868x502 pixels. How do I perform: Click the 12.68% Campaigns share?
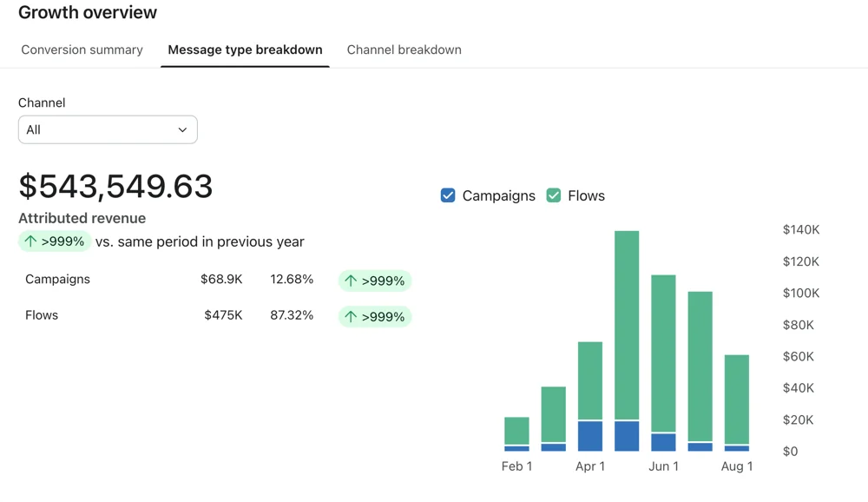[x=292, y=280]
